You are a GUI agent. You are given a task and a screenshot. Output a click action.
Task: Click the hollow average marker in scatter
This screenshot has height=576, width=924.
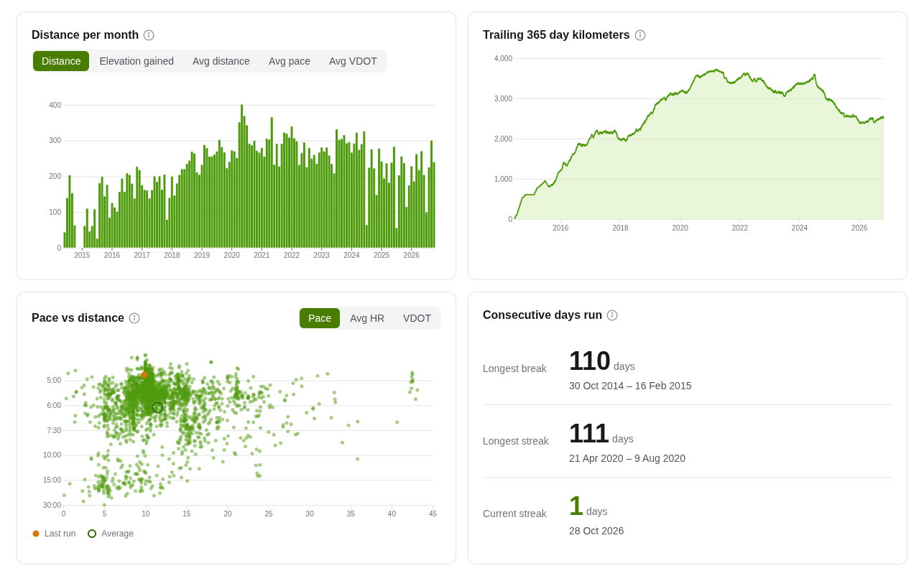pyautogui.click(x=157, y=408)
